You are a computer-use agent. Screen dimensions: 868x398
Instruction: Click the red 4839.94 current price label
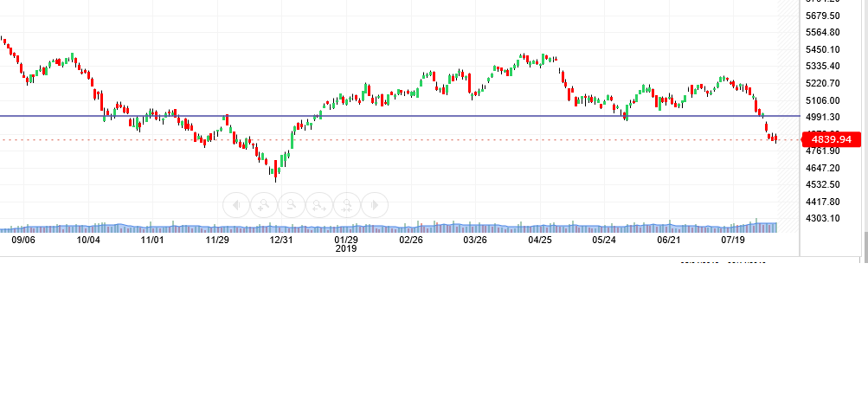830,139
